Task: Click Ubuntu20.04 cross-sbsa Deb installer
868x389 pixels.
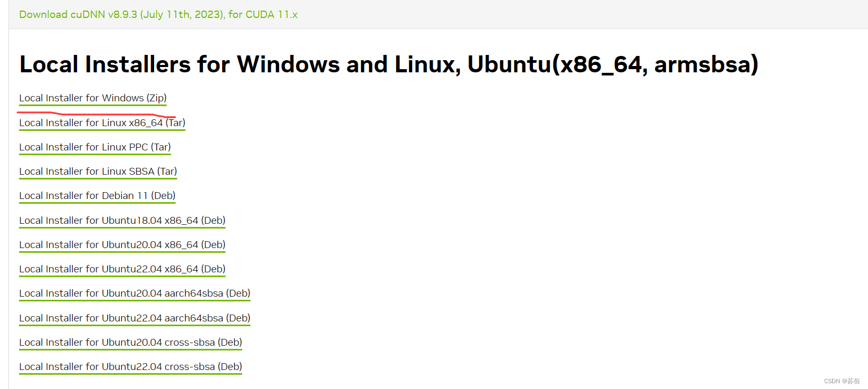Action: click(130, 342)
